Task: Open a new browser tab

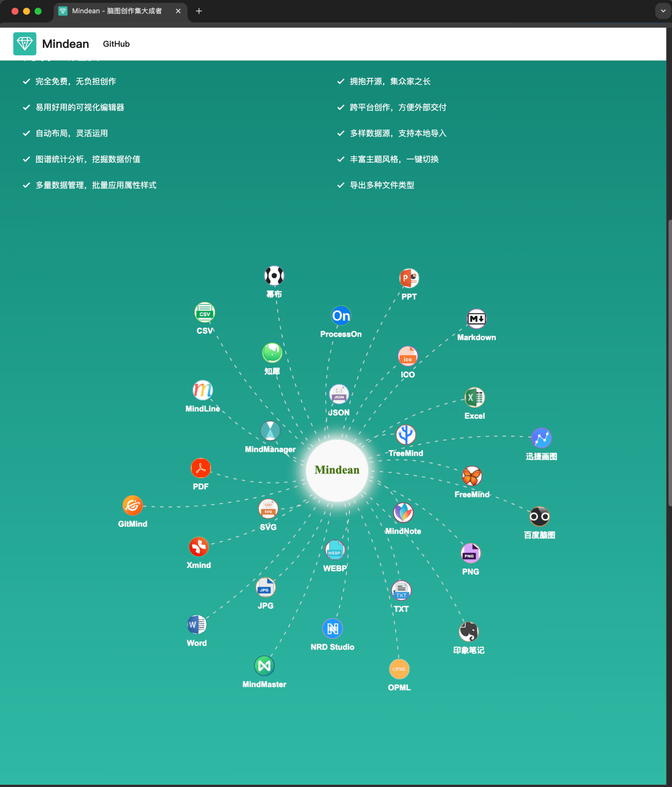Action: (199, 11)
